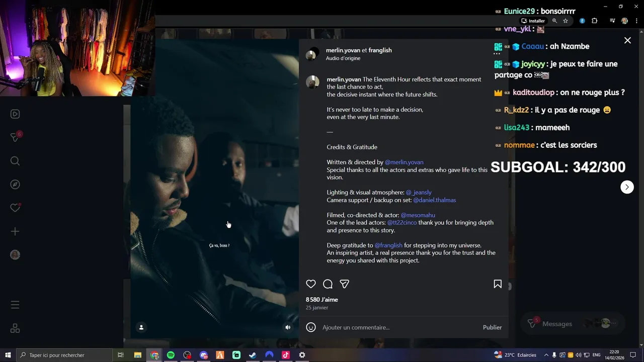Click the Audio d'origine link
The image size is (644, 362).
point(343,58)
